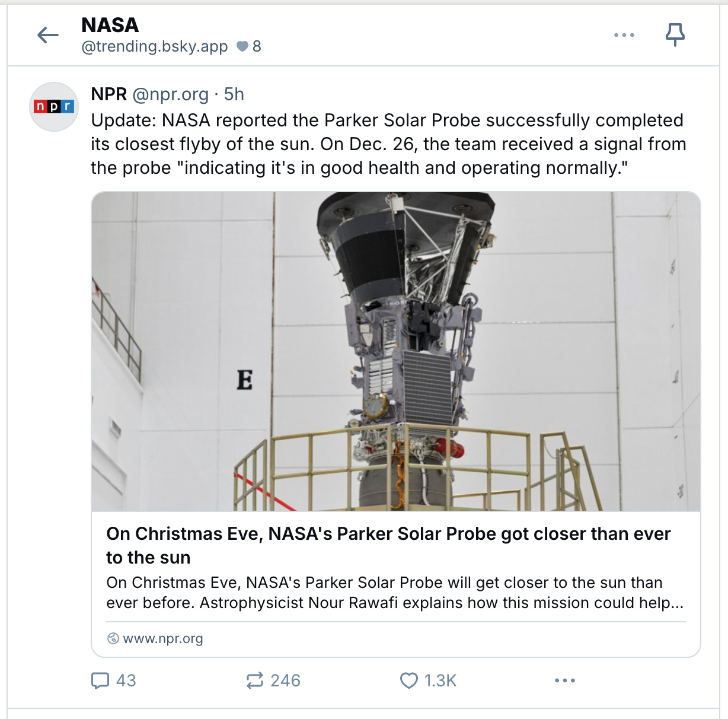
Task: Click the feed's heart icon beside 8
Action: [242, 46]
